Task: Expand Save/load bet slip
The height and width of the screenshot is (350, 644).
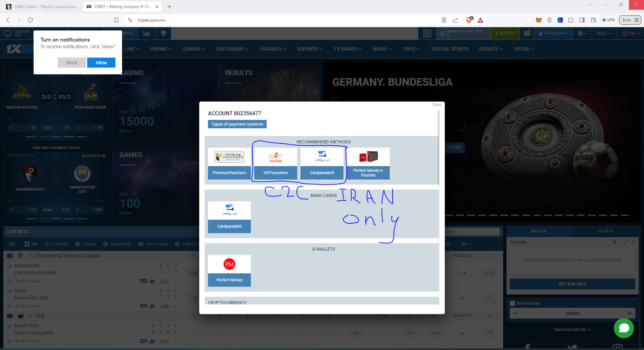Action: [x=572, y=329]
